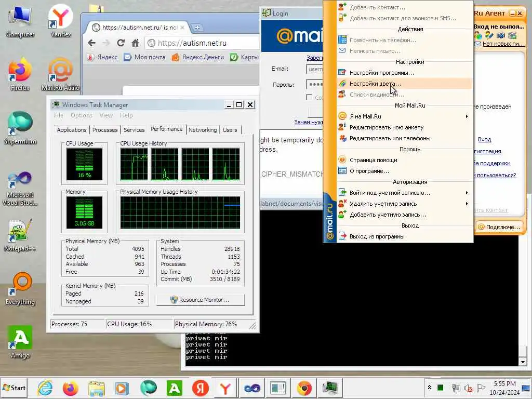Select Добавить учетную запись
Screen dimensions: 532x399
pyautogui.click(x=404, y=215)
